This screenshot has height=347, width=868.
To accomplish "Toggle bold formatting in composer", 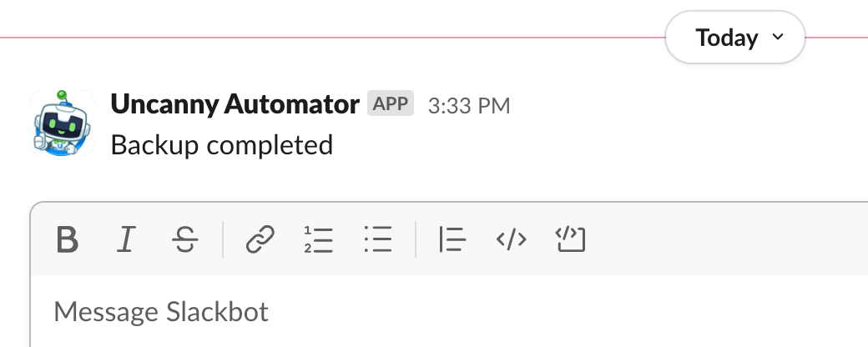I will 67,240.
